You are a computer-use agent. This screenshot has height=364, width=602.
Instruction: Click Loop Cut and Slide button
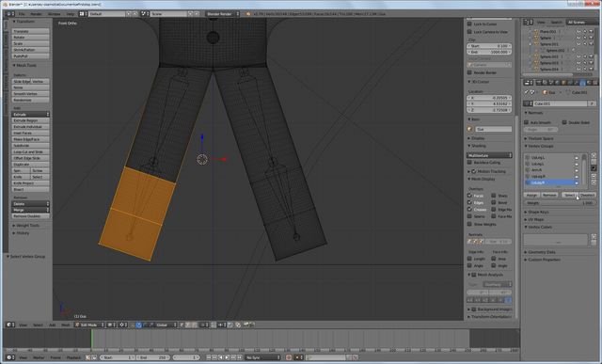click(31, 151)
